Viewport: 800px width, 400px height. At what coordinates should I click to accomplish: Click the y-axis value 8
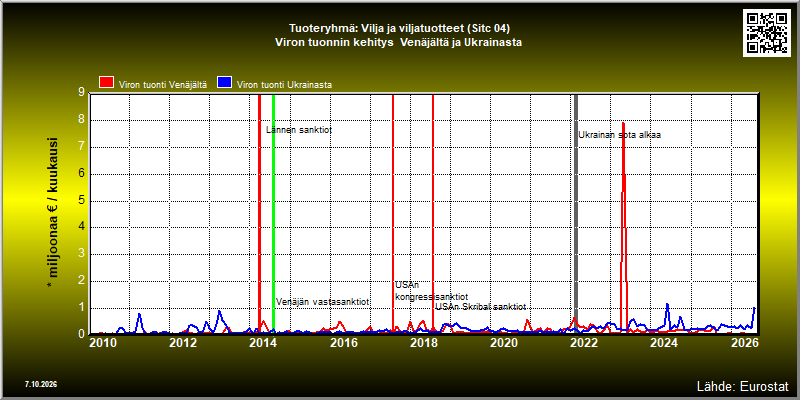point(81,120)
